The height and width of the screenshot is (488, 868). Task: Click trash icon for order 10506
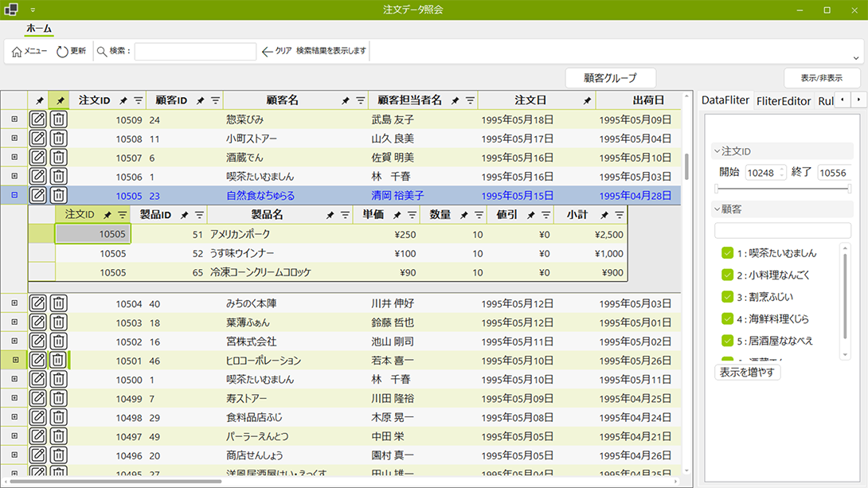pyautogui.click(x=58, y=177)
